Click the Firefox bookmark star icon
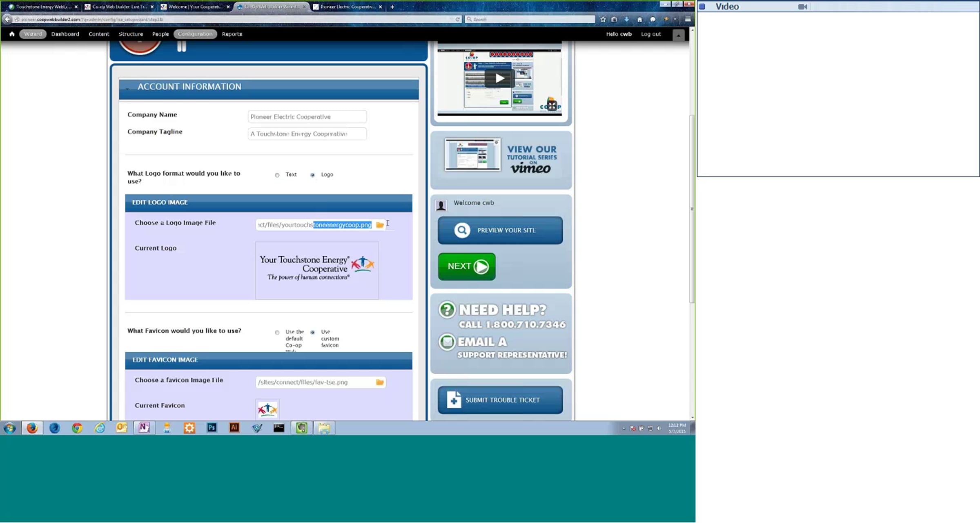 click(603, 19)
